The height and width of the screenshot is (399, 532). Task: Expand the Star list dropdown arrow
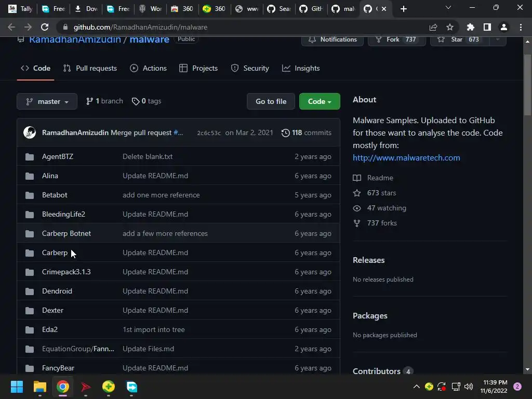[498, 39]
